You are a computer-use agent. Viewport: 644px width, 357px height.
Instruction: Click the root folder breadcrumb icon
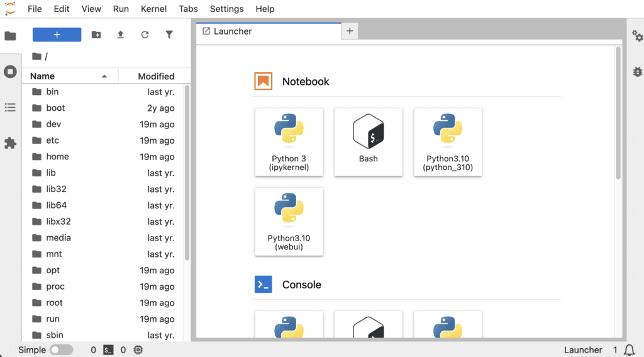(36, 56)
